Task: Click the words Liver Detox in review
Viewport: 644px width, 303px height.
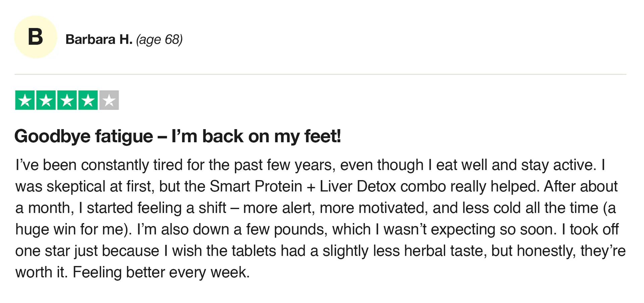Action: click(358, 186)
